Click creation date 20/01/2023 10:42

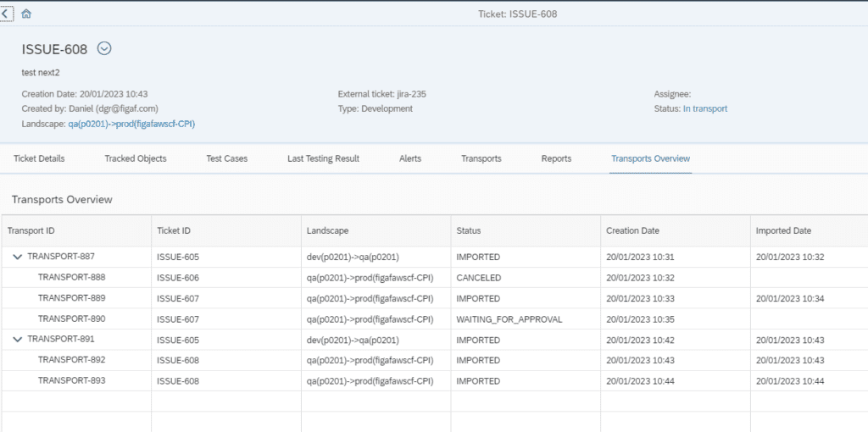640,341
